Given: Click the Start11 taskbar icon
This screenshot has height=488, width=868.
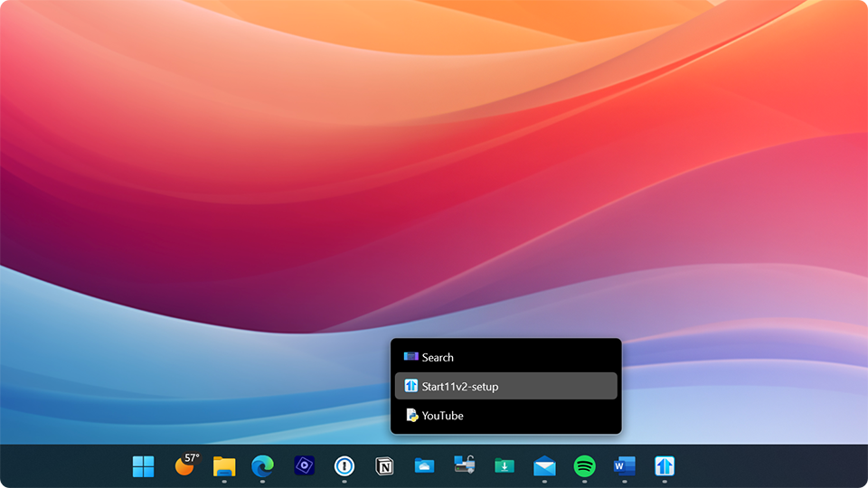Looking at the screenshot, I should 665,466.
